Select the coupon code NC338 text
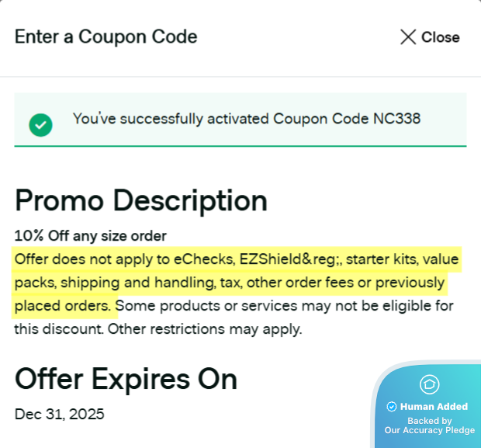 tap(398, 119)
